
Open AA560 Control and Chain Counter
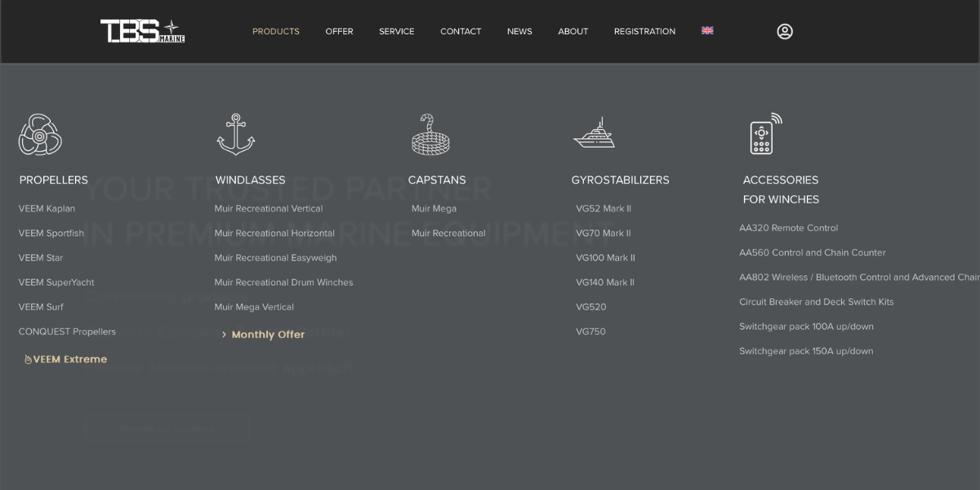(813, 252)
